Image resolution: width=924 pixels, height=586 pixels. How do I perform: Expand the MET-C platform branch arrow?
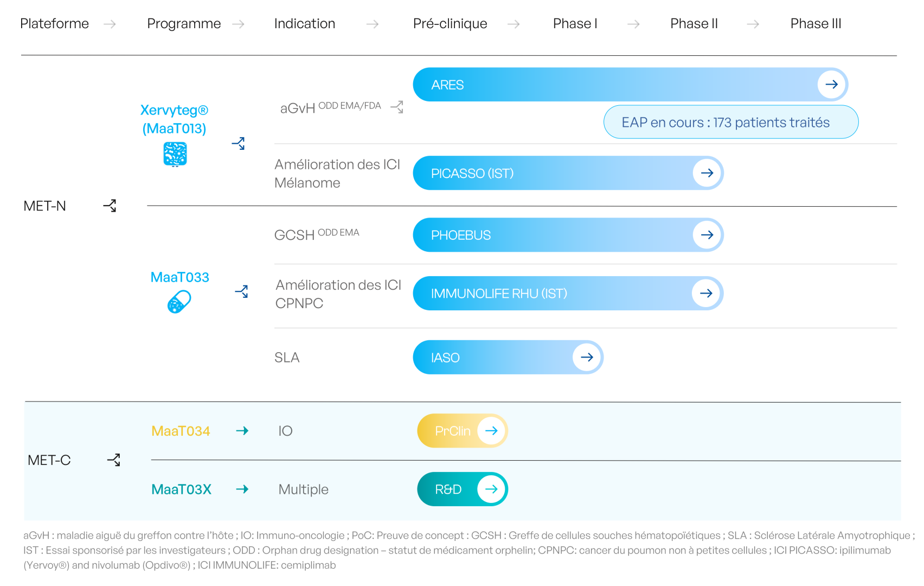pos(114,460)
